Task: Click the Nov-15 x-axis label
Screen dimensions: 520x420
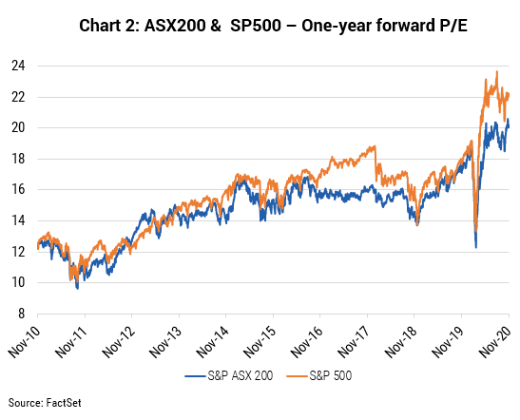Action: (259, 341)
